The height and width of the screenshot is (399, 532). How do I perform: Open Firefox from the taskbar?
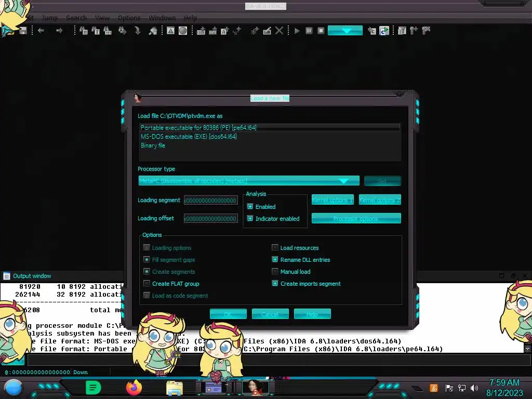coord(134,388)
